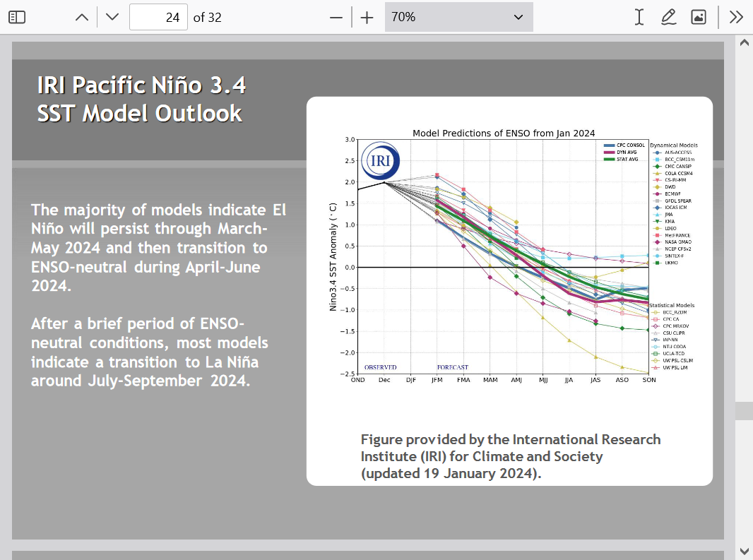Click the page number field showing 24
The image size is (753, 560).
click(x=158, y=17)
